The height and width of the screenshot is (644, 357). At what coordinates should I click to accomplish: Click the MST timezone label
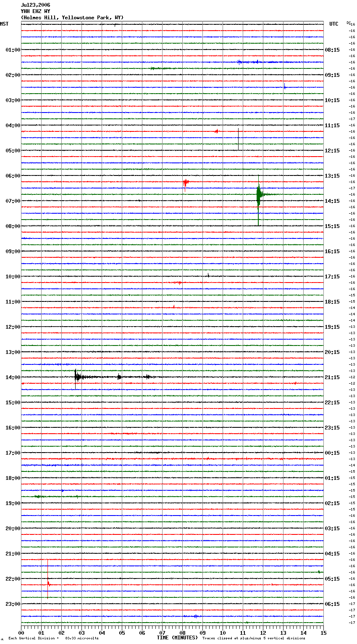[4, 24]
